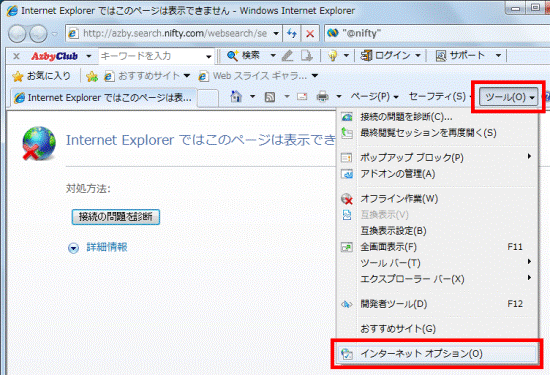Select インターネット オプション(O) menu item
Screen dimensions: 550x375
click(x=437, y=354)
